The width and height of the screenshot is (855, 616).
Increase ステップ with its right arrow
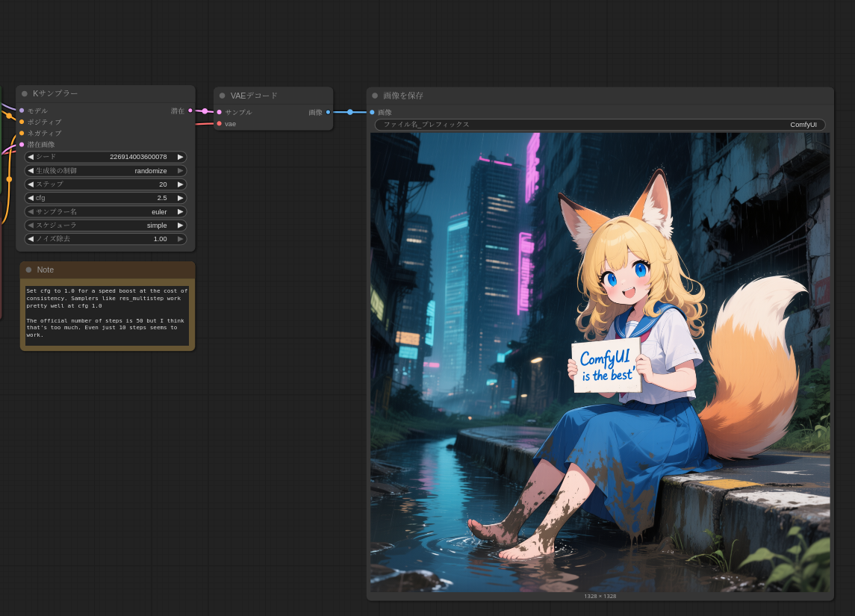tap(181, 184)
